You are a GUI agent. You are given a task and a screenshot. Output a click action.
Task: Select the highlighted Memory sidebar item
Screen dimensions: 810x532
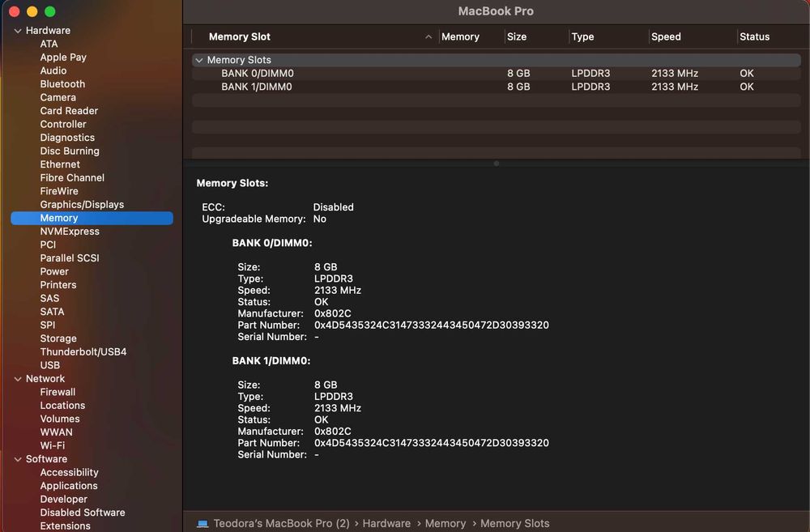pos(92,219)
